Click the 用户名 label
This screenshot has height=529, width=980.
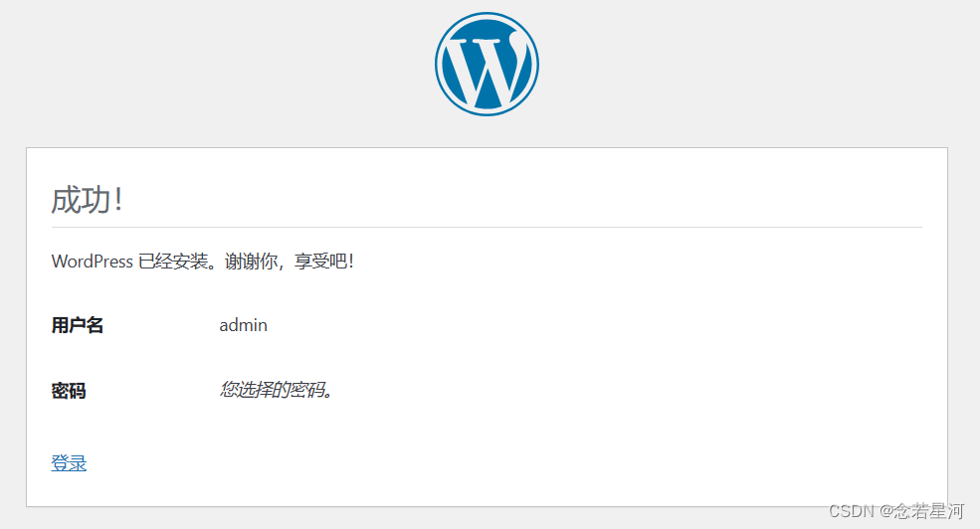(x=77, y=325)
